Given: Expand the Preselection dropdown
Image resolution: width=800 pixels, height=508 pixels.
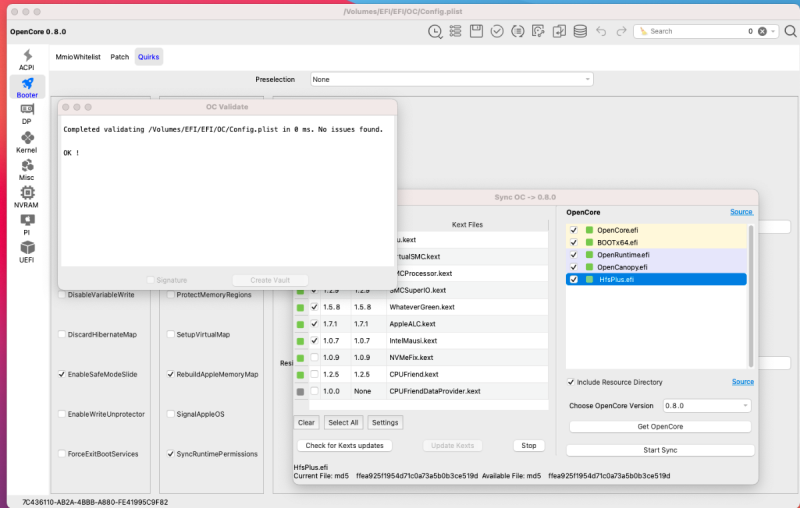Looking at the screenshot, I should click(x=450, y=79).
